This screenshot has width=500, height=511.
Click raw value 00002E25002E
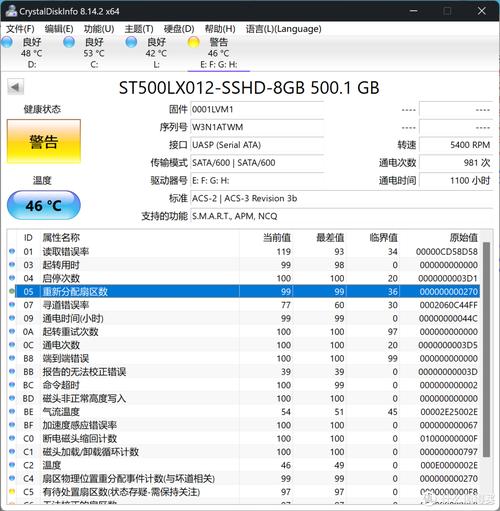coord(449,412)
